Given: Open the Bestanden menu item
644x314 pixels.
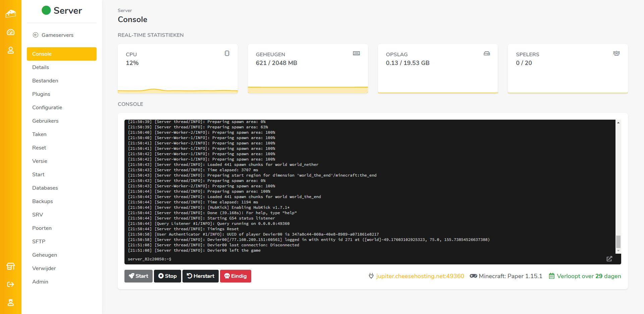Looking at the screenshot, I should tap(45, 81).
